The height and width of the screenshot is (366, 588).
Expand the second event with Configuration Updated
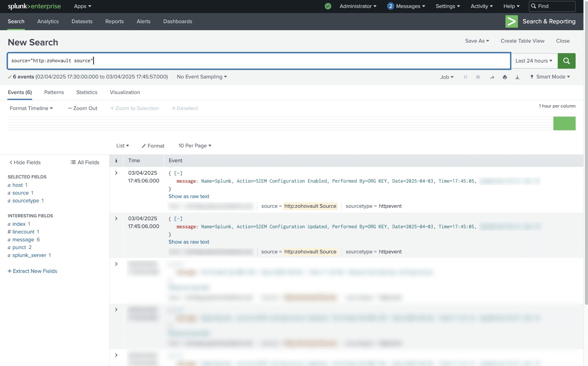[116, 219]
